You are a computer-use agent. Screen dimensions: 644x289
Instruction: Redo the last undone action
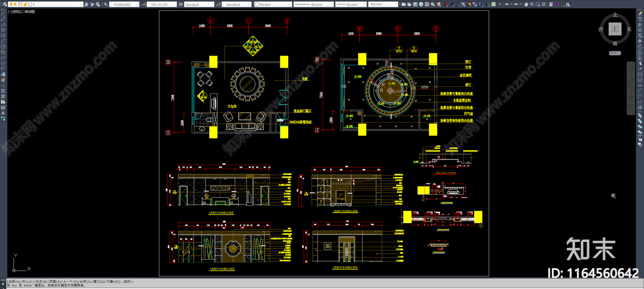point(516,4)
